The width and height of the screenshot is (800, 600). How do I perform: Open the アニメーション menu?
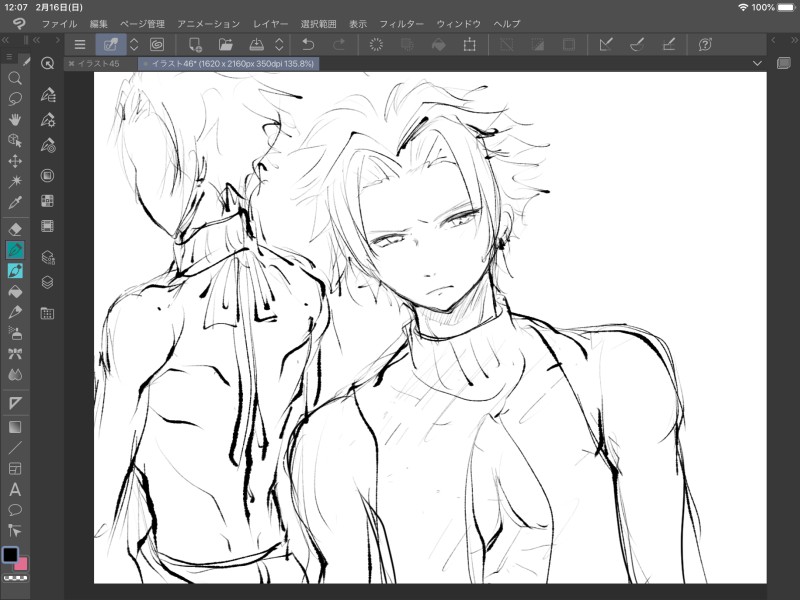[x=209, y=23]
